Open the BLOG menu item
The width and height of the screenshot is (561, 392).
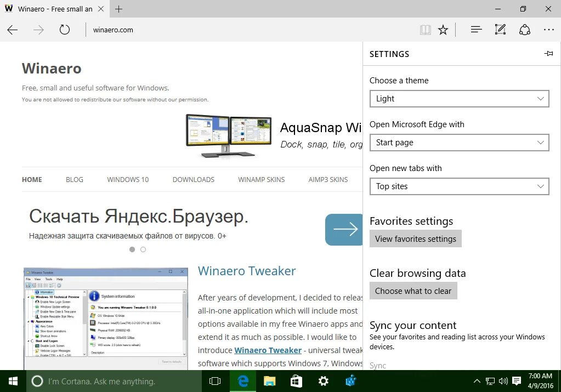tap(75, 179)
